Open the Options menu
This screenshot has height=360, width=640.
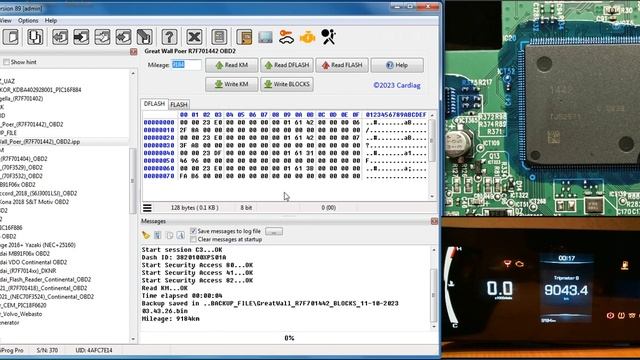(x=28, y=20)
